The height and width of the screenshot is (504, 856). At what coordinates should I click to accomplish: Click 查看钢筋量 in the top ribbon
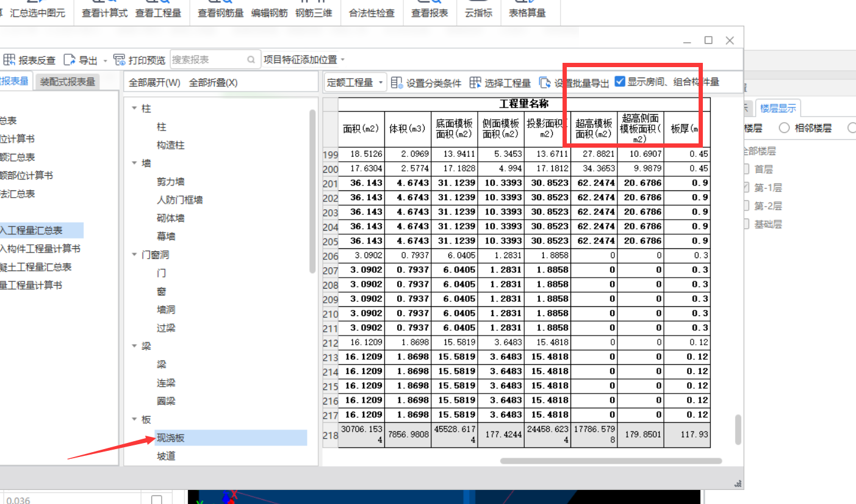click(x=221, y=13)
